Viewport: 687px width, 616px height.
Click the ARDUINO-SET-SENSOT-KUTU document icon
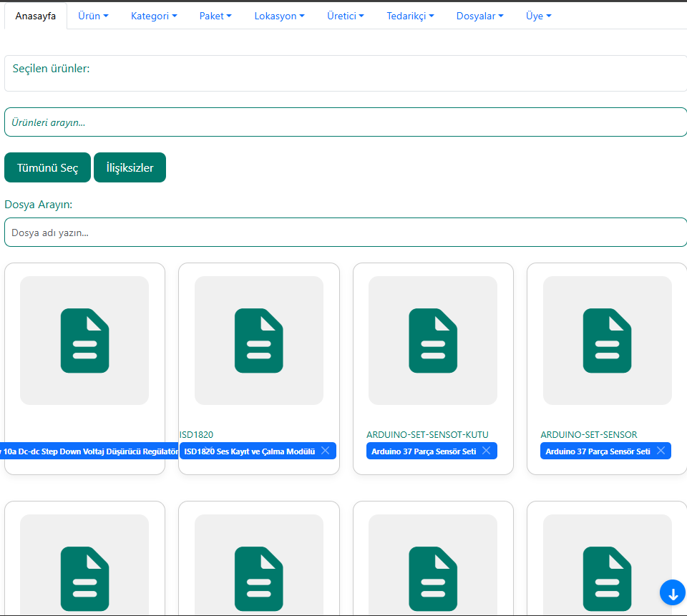pos(432,341)
